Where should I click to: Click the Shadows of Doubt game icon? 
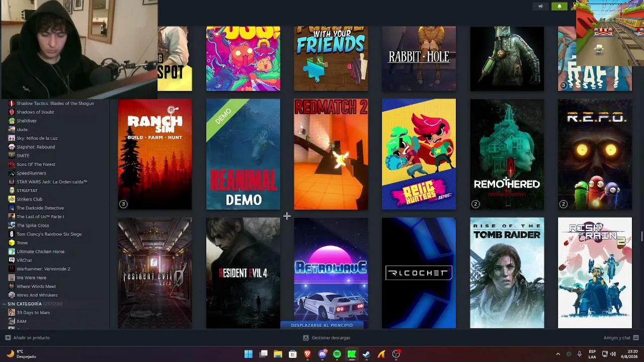(12, 112)
